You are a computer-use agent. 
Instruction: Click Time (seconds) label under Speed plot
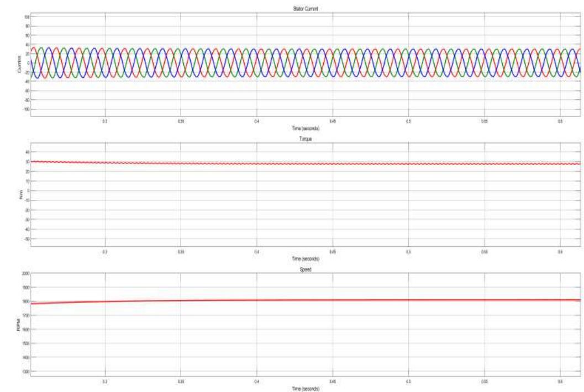pos(306,389)
